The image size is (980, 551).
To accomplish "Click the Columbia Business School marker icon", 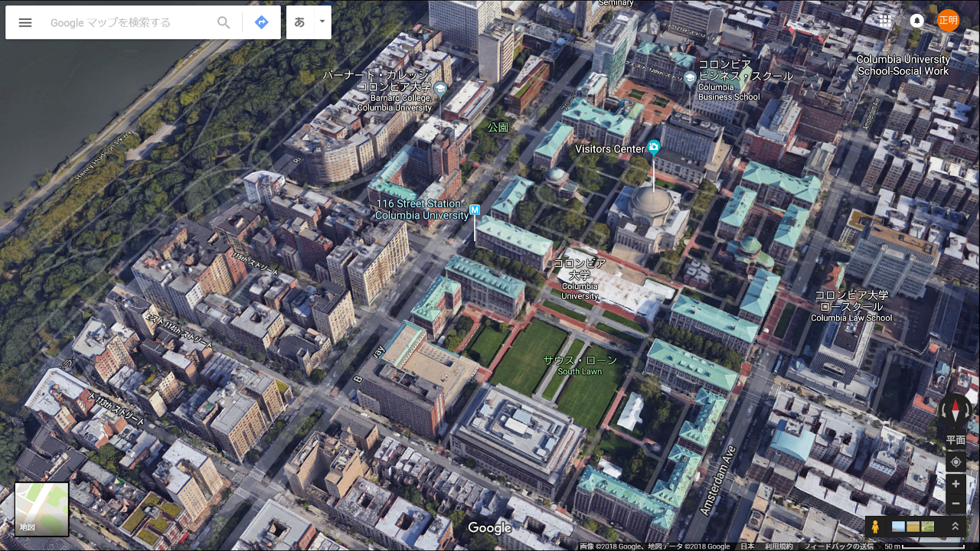I will point(690,77).
